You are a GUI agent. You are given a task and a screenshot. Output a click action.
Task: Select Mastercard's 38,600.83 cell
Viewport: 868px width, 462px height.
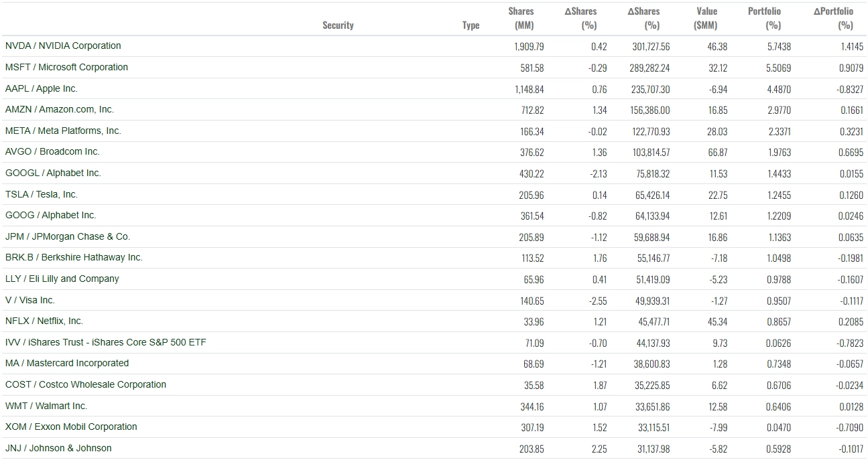point(653,364)
